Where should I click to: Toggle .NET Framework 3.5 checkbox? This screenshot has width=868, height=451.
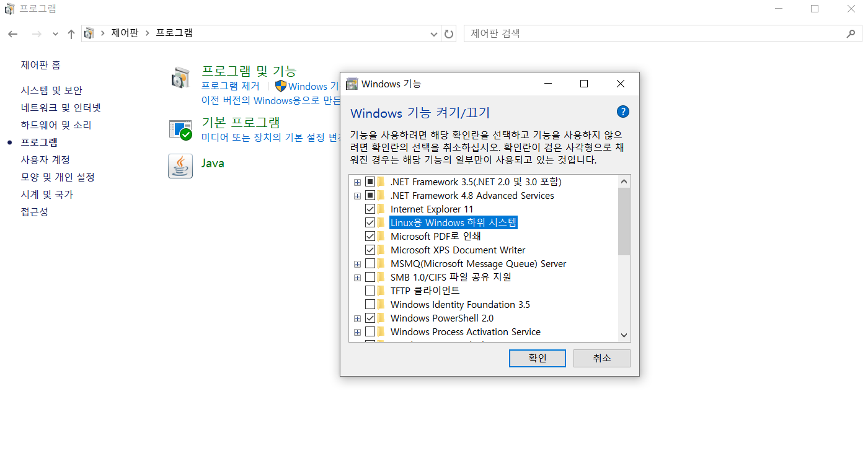coord(370,182)
